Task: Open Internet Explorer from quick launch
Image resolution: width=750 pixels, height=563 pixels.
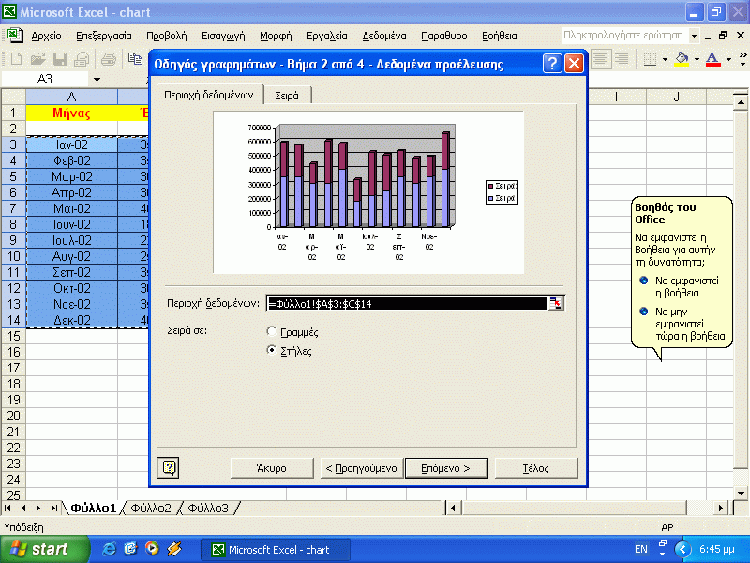Action: tap(109, 549)
